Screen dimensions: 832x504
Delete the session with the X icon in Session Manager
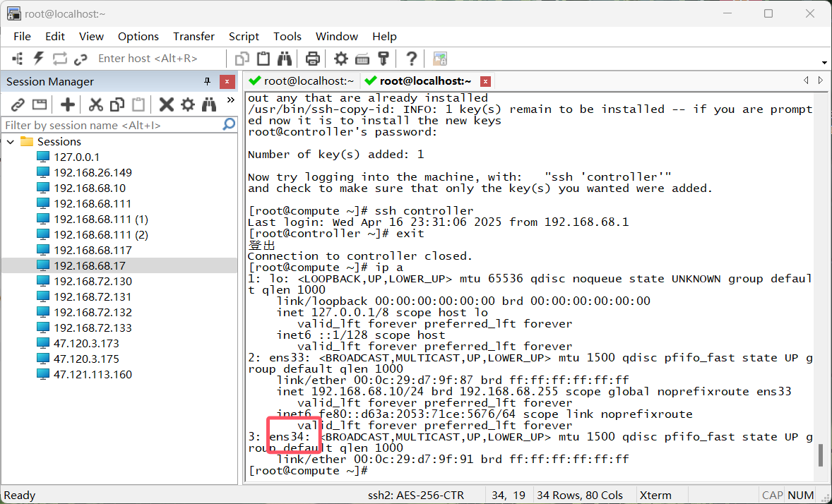coord(166,104)
